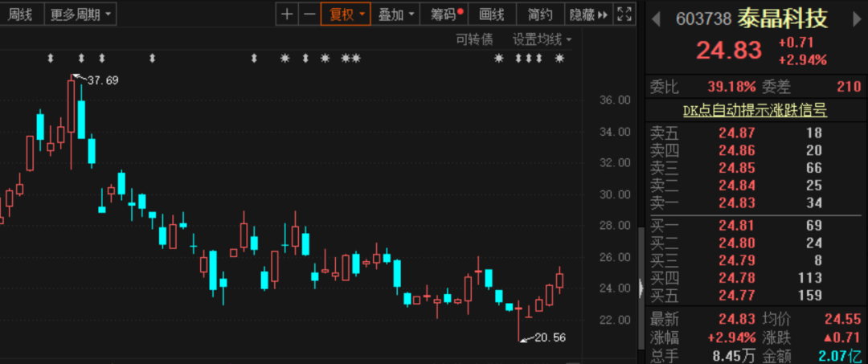The height and width of the screenshot is (364, 868).
Task: Open the 复权 dropdown
Action: (x=346, y=14)
